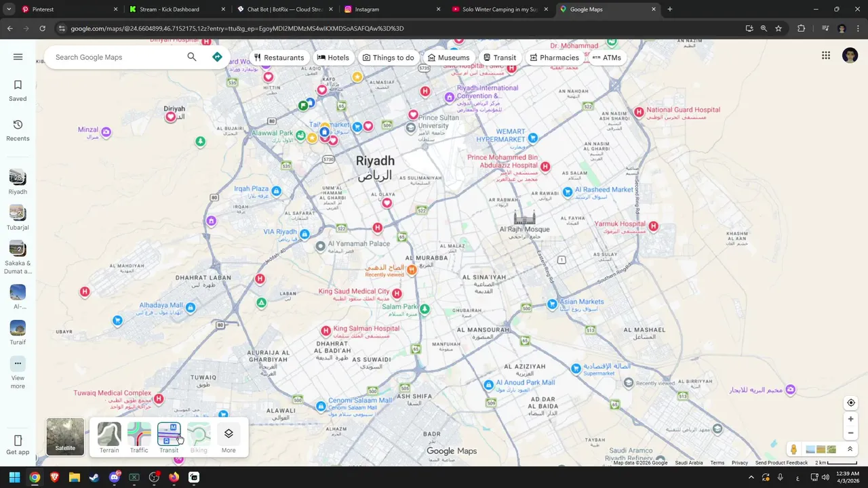868x488 pixels.
Task: Open the browser extensions menu
Action: pyautogui.click(x=801, y=28)
